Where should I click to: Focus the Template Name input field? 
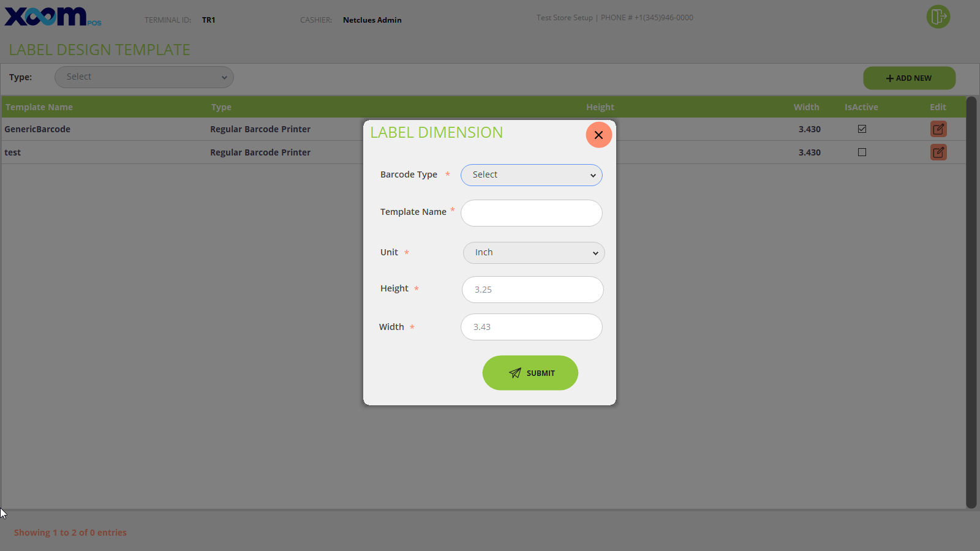tap(531, 213)
